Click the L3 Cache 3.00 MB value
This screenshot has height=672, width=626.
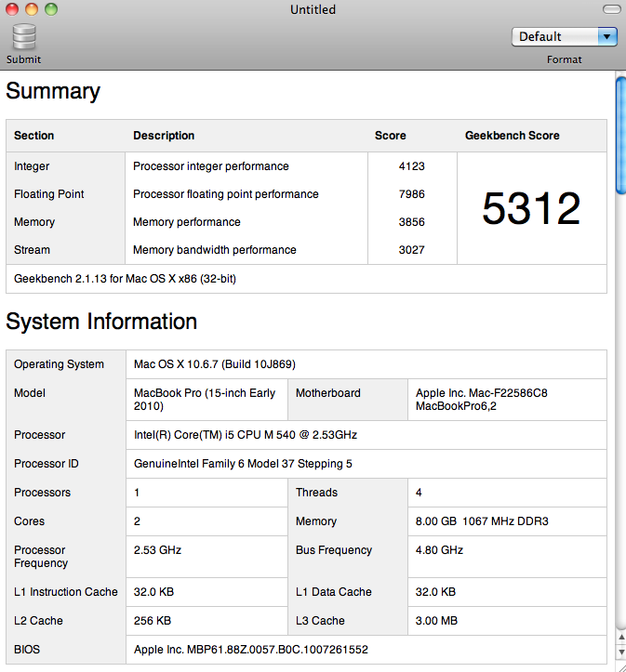tap(436, 621)
